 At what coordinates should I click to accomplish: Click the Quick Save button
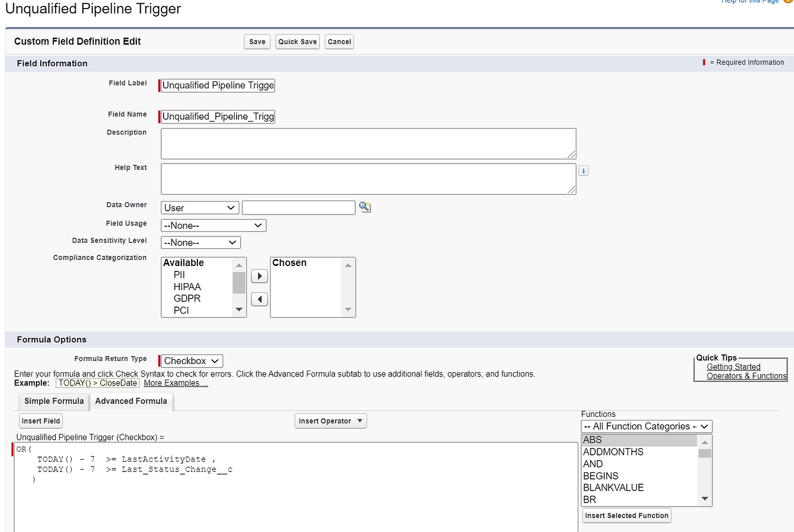coord(297,41)
